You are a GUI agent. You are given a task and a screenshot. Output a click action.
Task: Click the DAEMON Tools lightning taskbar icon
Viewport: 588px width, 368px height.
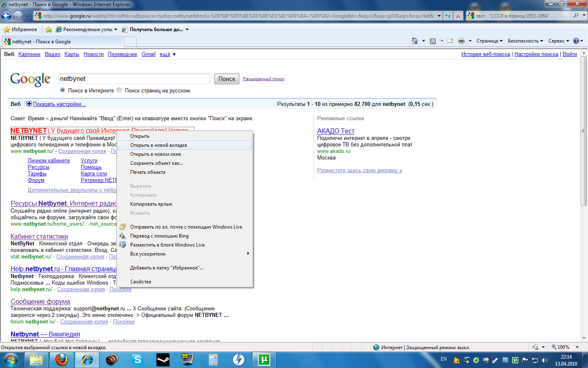[x=239, y=360]
